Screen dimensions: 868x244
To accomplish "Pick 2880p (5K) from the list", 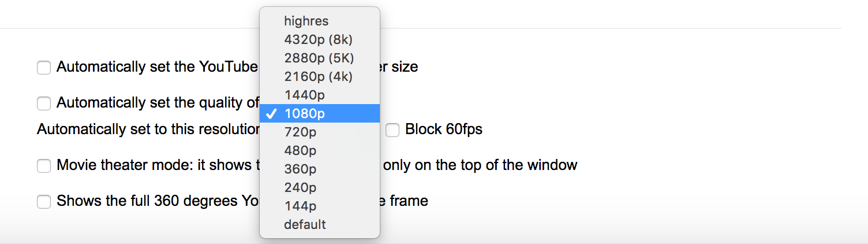I will [319, 58].
